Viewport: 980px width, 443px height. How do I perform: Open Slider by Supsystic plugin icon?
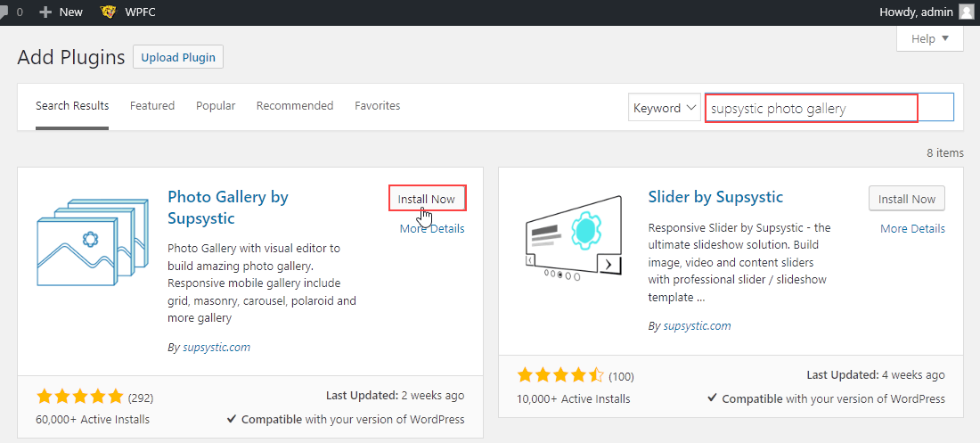574,238
